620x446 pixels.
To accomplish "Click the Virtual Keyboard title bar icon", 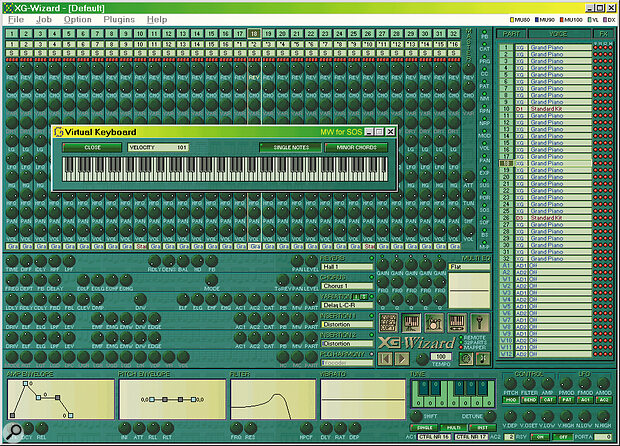I will coord(59,132).
